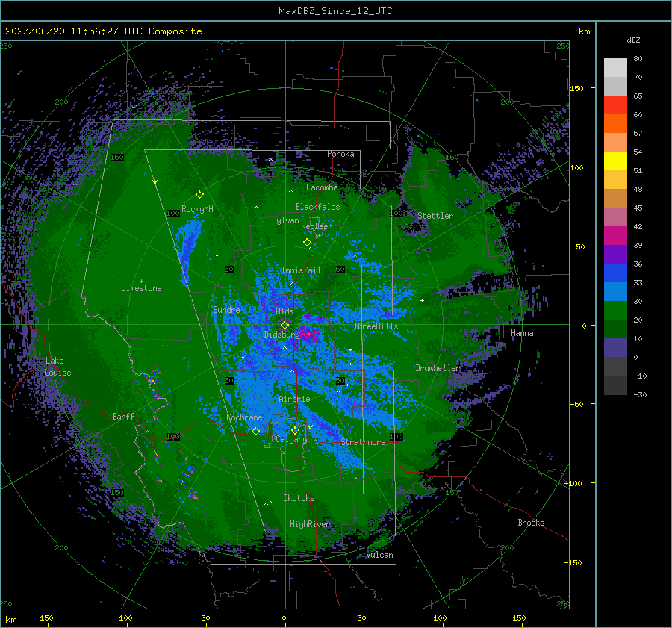The width and height of the screenshot is (672, 628).
Task: Select the light gray 70-80 dBZ legend swatch
Action: pos(615,68)
